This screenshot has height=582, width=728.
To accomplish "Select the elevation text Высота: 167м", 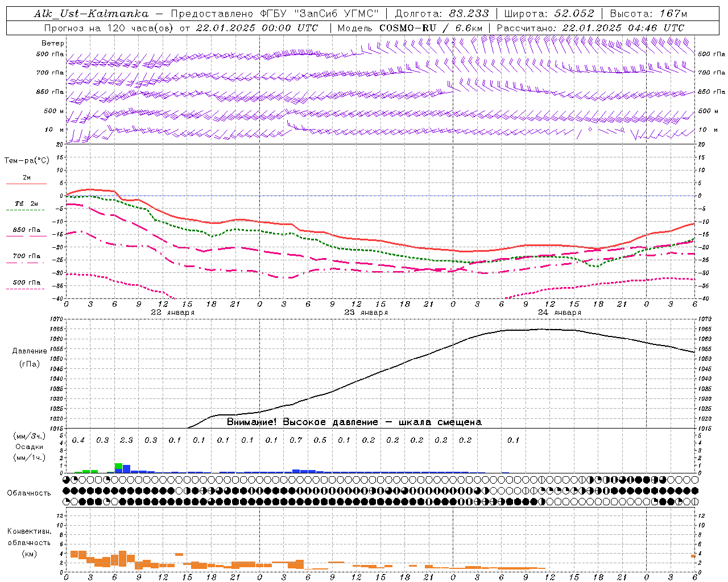I will (648, 14).
